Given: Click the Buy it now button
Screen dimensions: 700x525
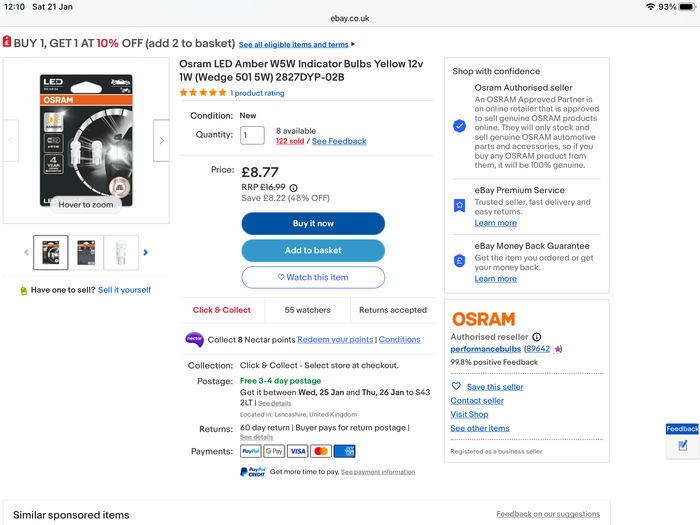Looking at the screenshot, I should point(313,224).
